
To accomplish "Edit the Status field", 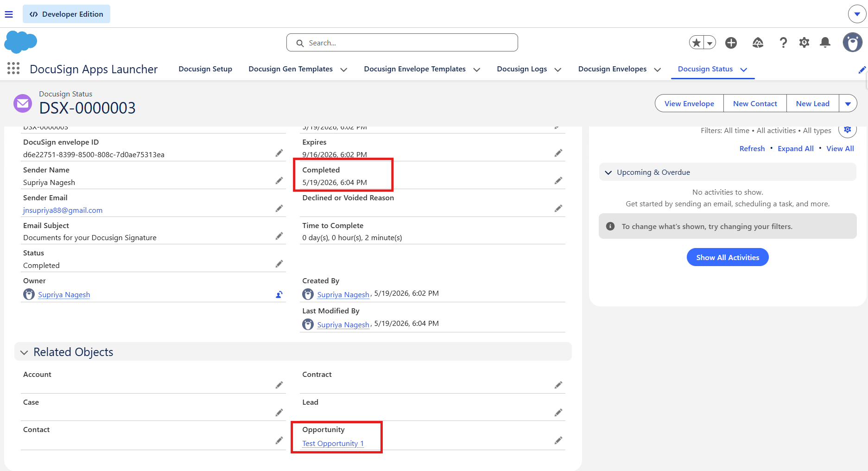I will coord(279,264).
